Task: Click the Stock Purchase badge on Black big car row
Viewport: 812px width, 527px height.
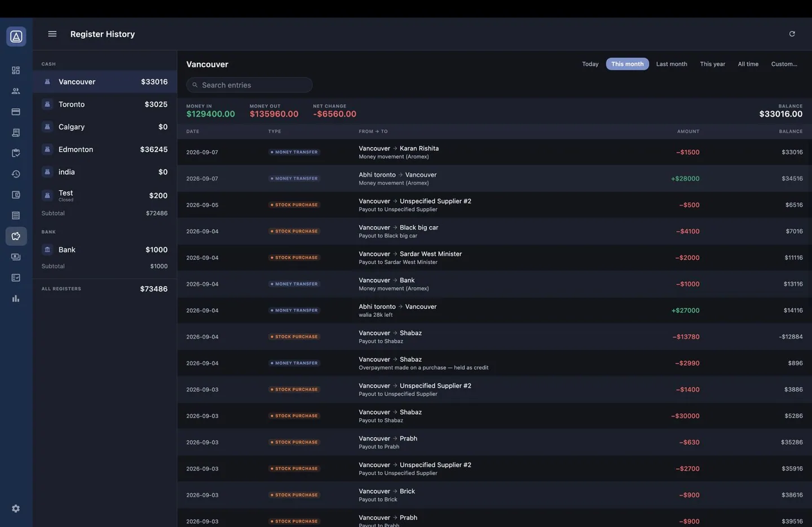Action: click(294, 231)
